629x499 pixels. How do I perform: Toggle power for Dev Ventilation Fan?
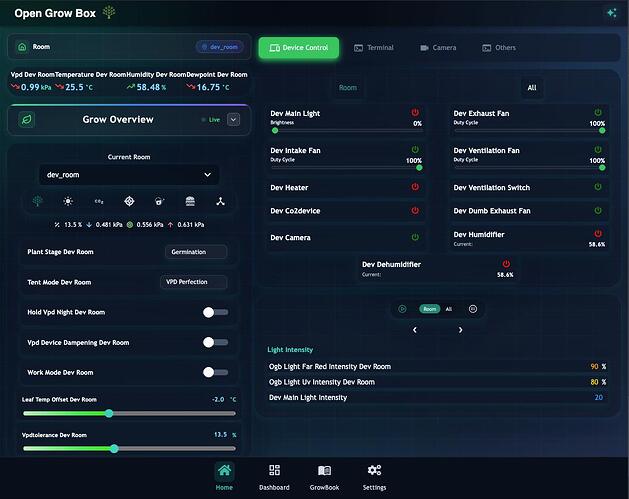tap(598, 150)
